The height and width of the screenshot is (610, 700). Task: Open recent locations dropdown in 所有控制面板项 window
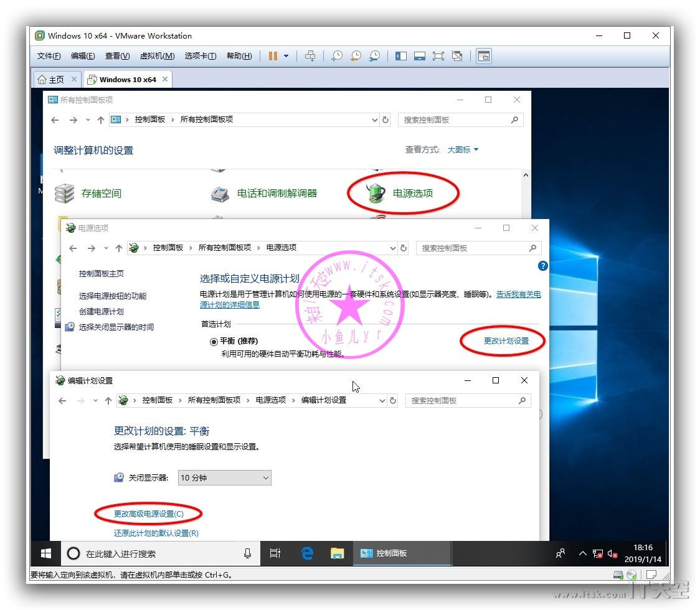88,120
